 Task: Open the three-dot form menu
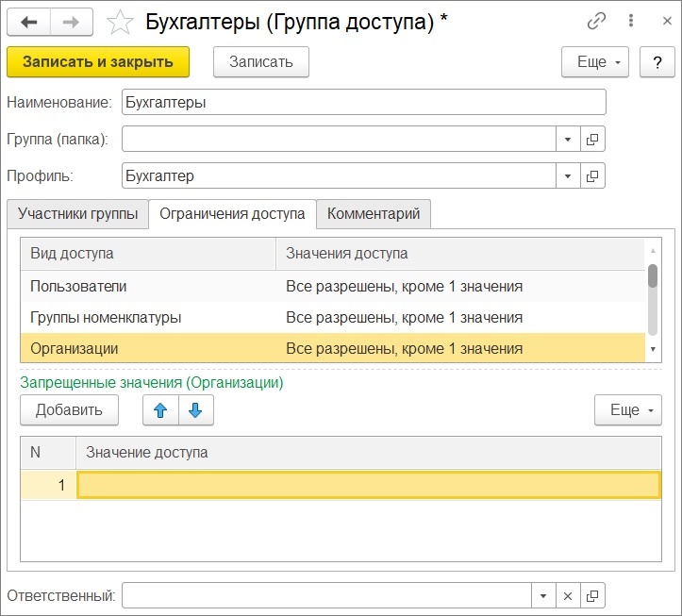tap(631, 21)
